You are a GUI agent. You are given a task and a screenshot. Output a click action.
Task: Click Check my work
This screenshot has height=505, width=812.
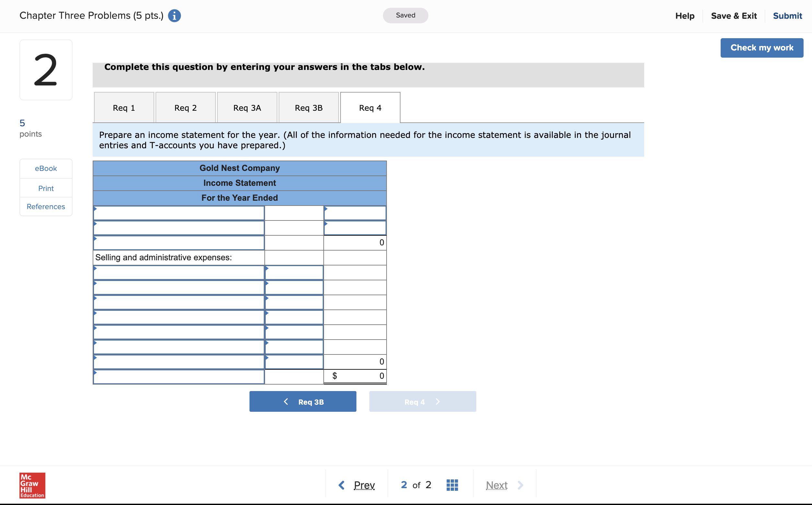(x=762, y=48)
